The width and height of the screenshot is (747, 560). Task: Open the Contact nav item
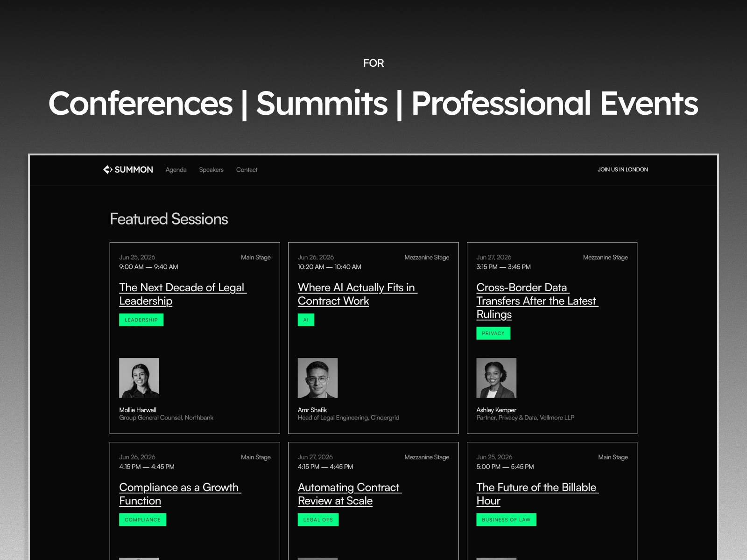click(247, 170)
